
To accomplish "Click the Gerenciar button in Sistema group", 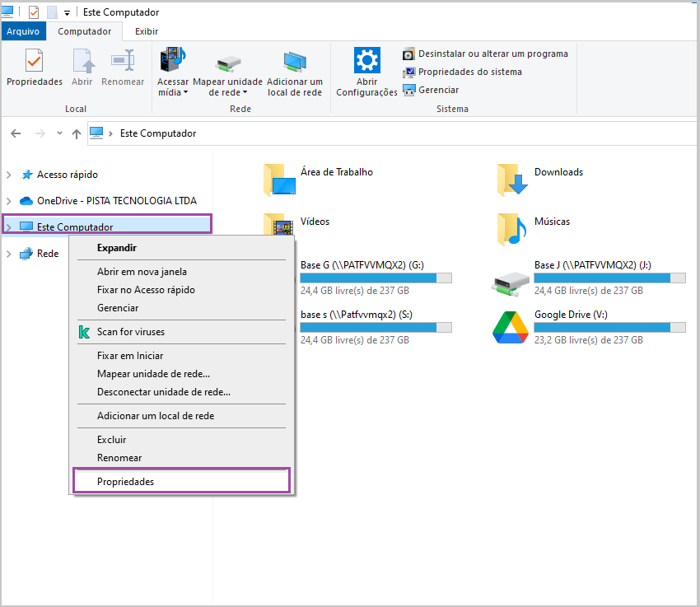I will [437, 90].
